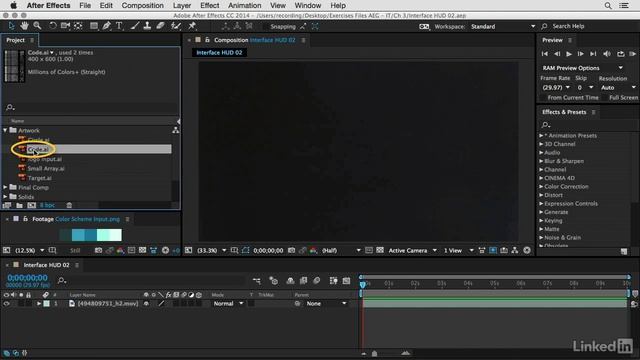Open the File menu
The image size is (640, 360).
pos(85,5)
